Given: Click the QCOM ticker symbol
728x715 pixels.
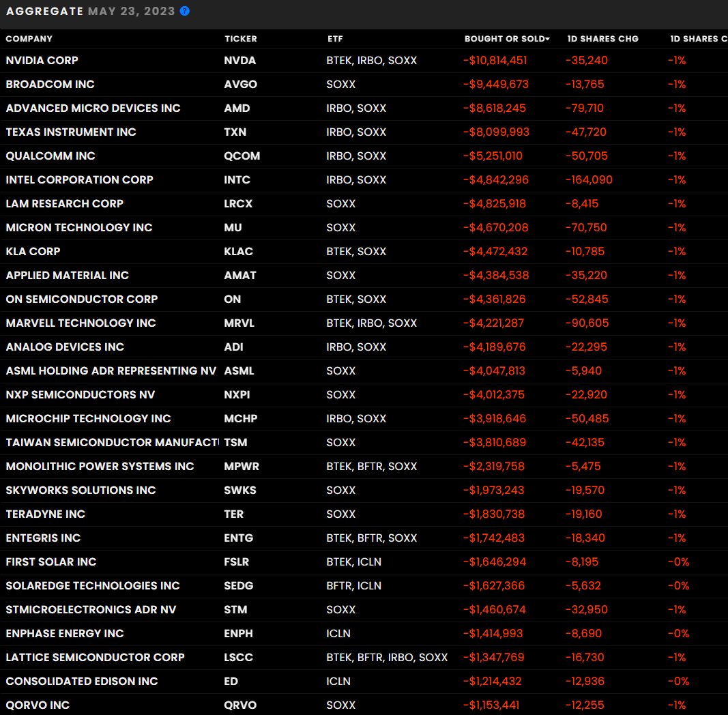Looking at the screenshot, I should [x=242, y=156].
